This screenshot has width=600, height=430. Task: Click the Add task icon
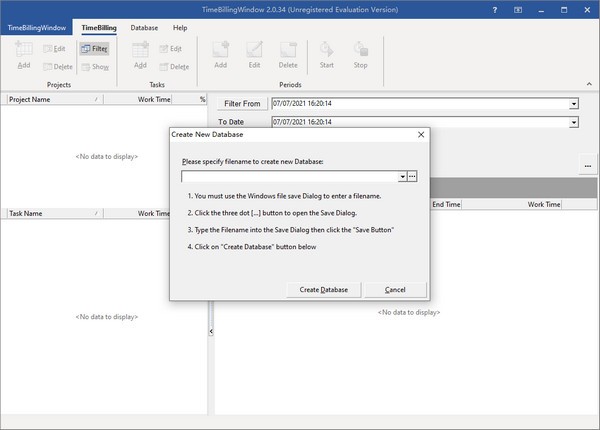140,53
